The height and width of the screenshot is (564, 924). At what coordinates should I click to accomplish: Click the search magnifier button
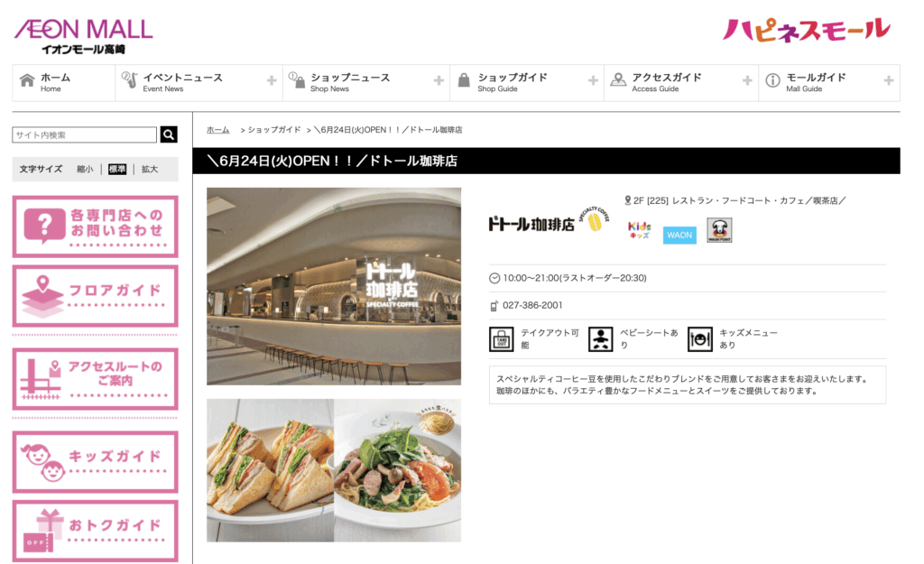(169, 135)
